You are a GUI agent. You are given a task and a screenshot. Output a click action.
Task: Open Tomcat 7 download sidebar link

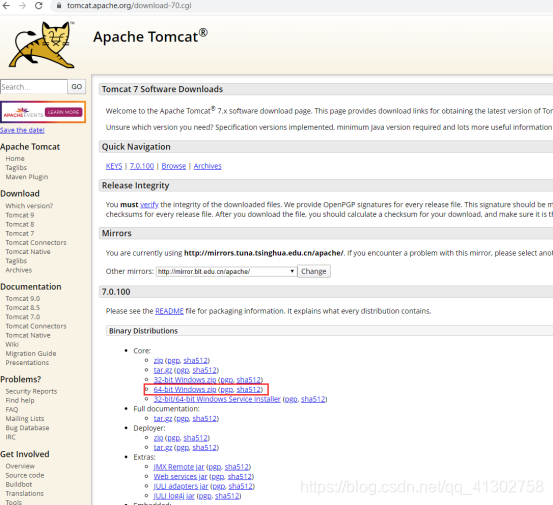coord(20,233)
